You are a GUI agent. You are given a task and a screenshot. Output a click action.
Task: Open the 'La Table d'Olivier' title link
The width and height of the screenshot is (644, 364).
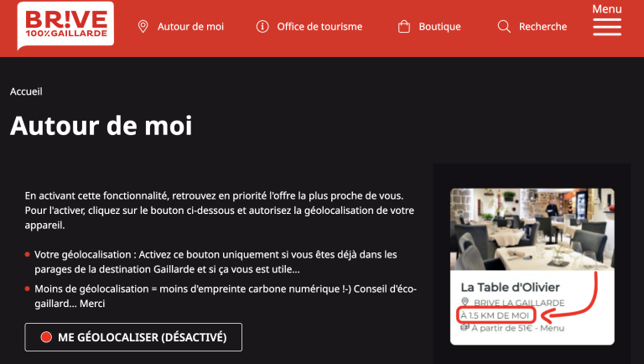(x=510, y=288)
